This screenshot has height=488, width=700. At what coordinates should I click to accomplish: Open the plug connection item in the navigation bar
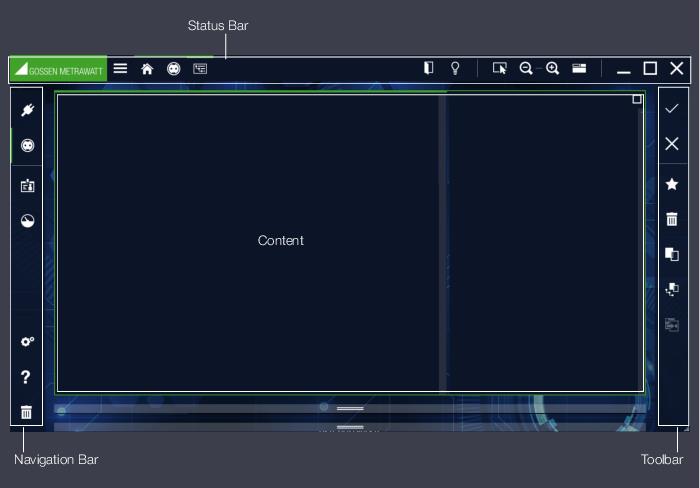[27, 110]
